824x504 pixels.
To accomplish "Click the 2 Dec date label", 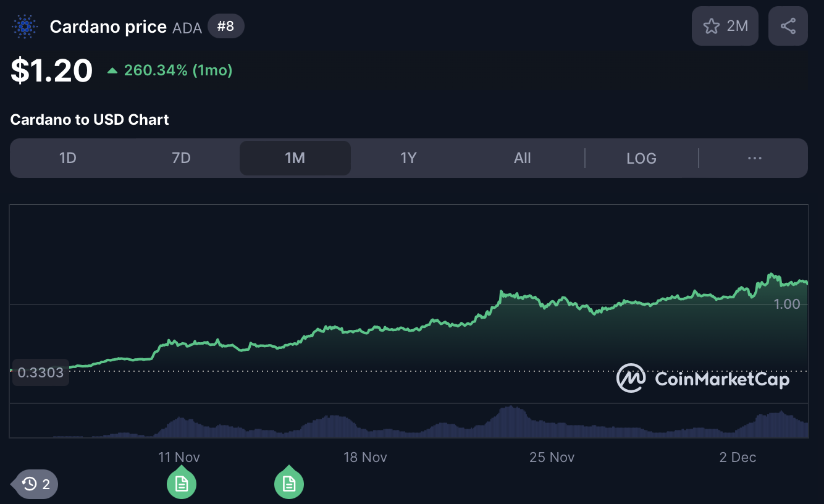I will coord(738,458).
